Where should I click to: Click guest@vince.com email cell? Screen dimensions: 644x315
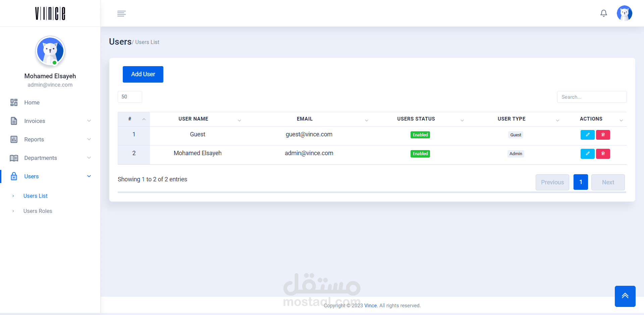pos(309,134)
